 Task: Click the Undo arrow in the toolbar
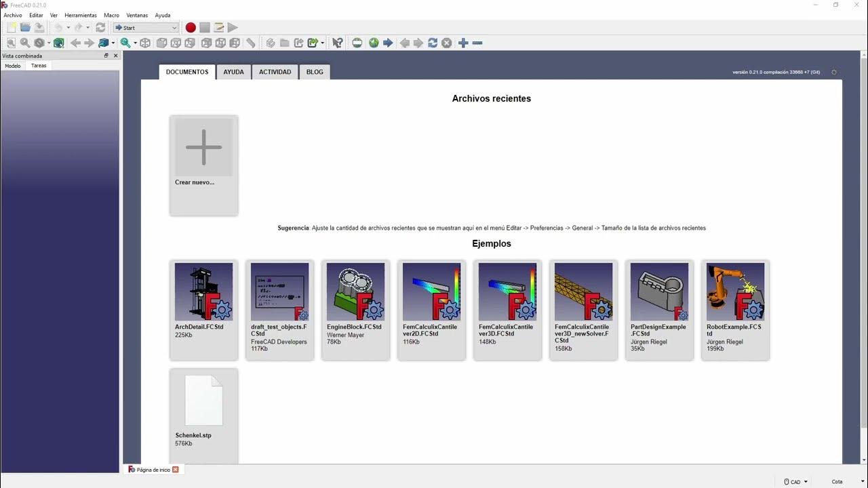click(x=58, y=28)
